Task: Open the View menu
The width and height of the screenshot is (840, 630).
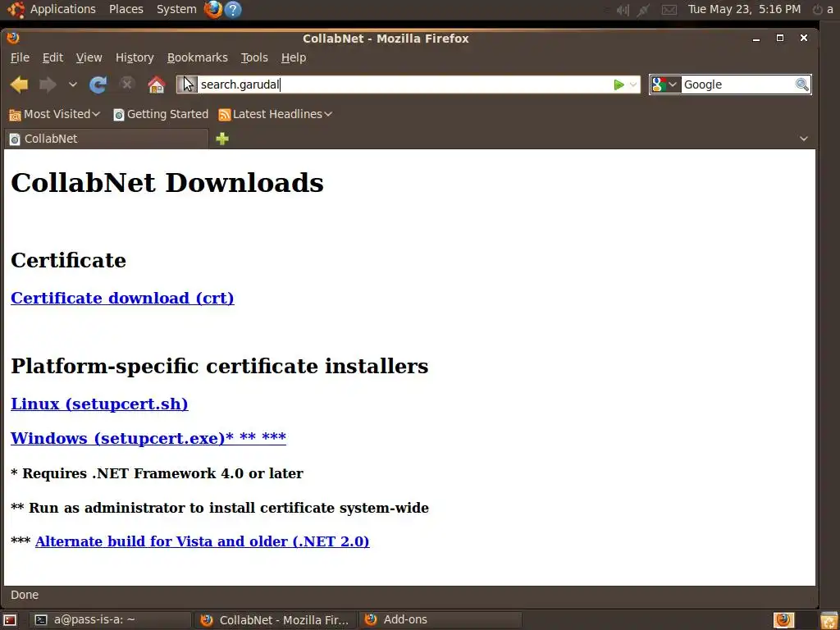Action: (x=89, y=57)
